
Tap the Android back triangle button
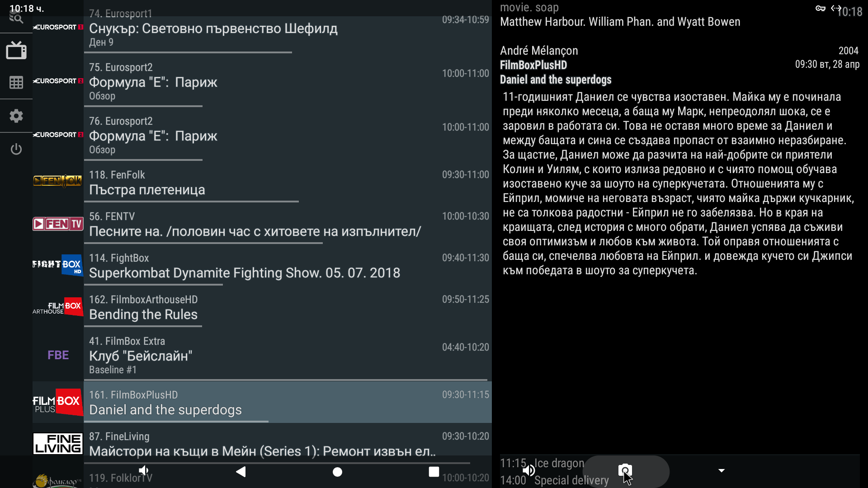pos(241,472)
